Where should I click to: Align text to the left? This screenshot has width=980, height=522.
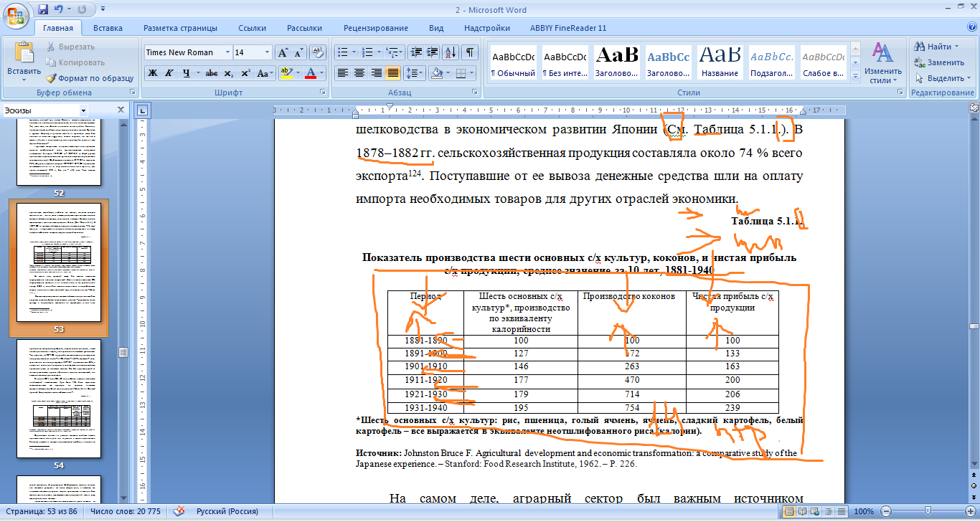tap(343, 73)
